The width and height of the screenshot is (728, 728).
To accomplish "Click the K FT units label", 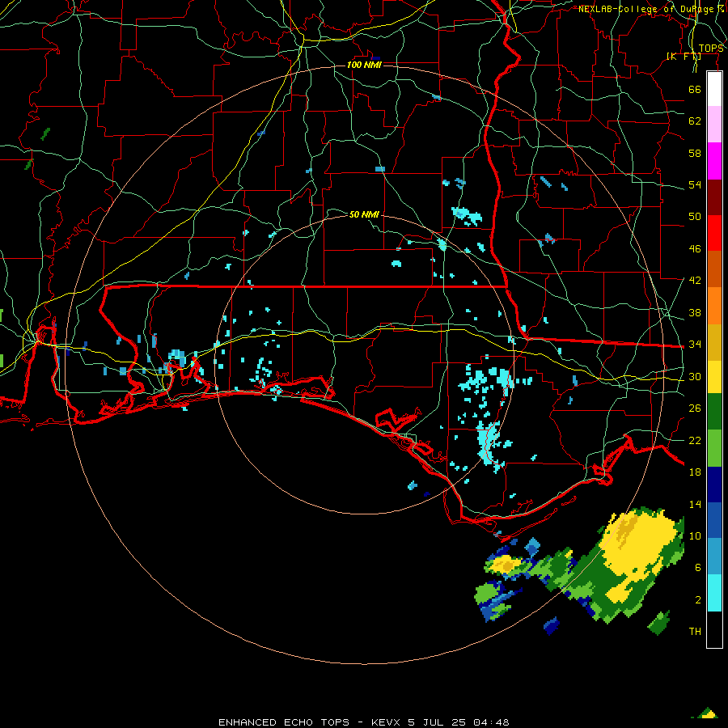I will (x=684, y=57).
